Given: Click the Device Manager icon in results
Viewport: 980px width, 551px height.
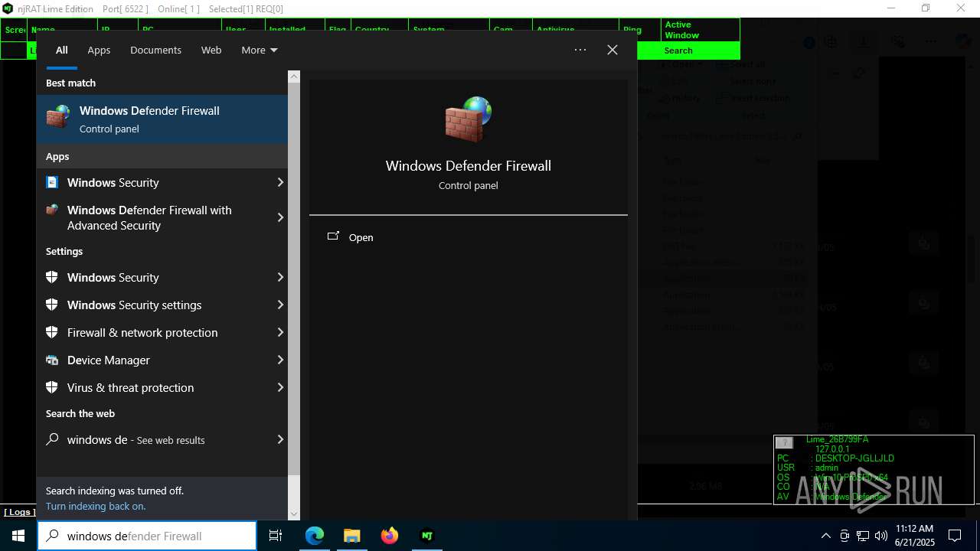Looking at the screenshot, I should 52,360.
